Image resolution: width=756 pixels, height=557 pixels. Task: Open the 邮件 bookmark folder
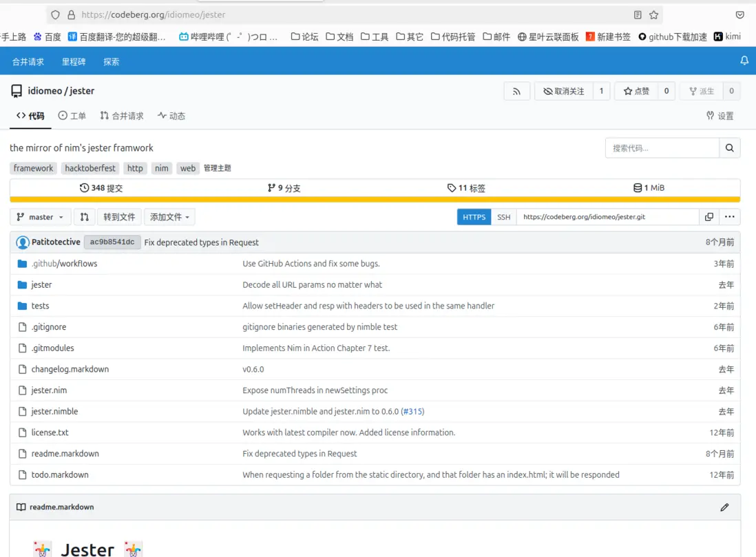tap(496, 36)
